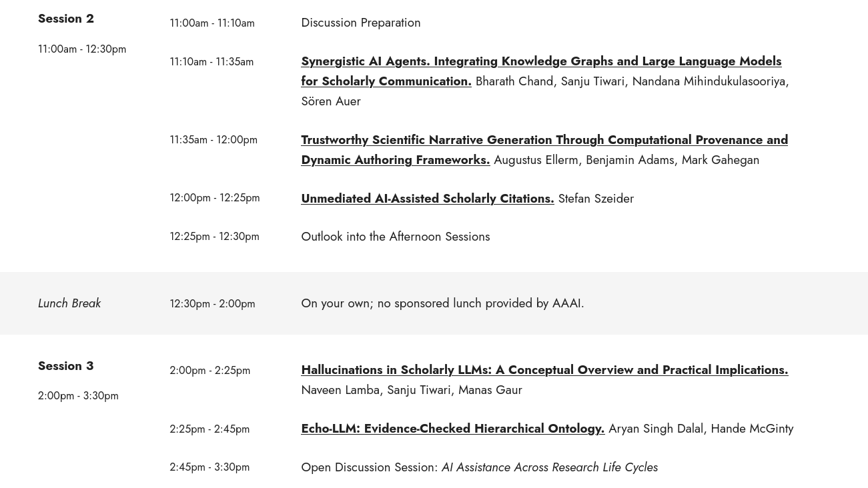Screen dimensions: 868x488
Task: Click the no sponsored lunch notice
Action: point(442,303)
